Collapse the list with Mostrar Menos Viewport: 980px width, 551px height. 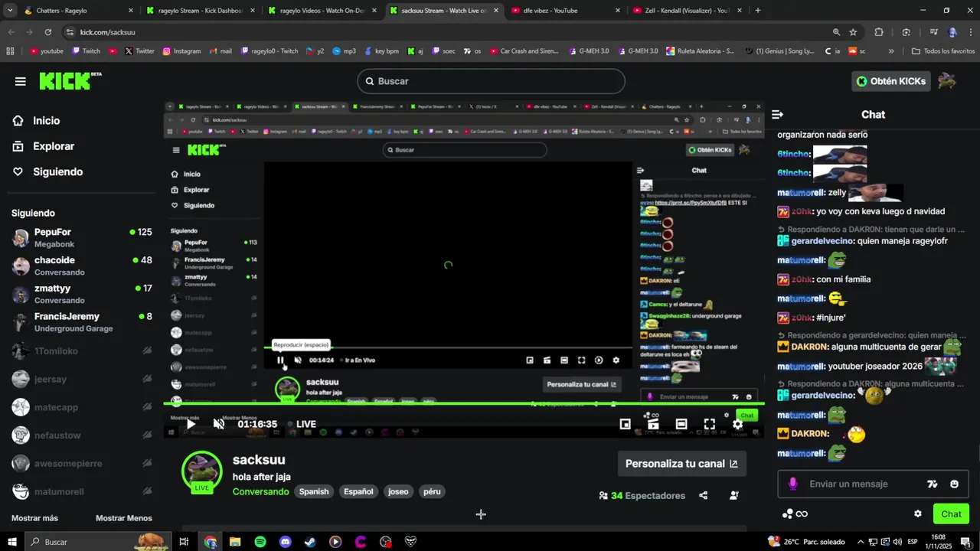pyautogui.click(x=124, y=518)
